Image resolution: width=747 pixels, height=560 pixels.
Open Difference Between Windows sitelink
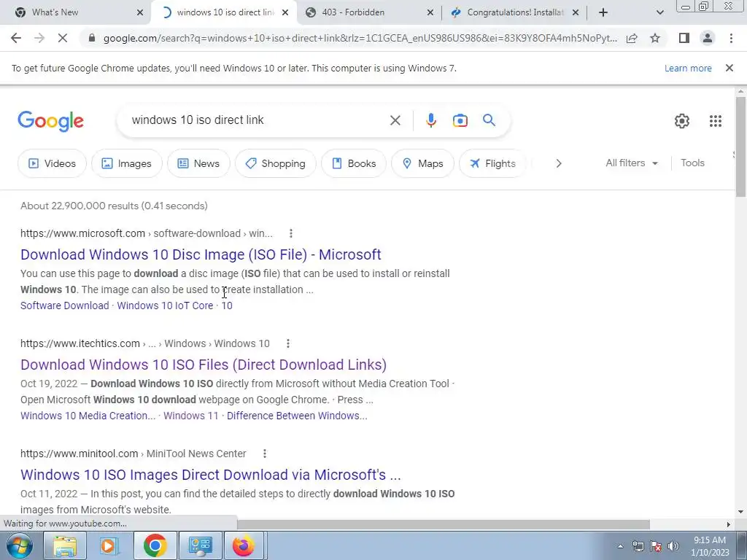pyautogui.click(x=297, y=416)
